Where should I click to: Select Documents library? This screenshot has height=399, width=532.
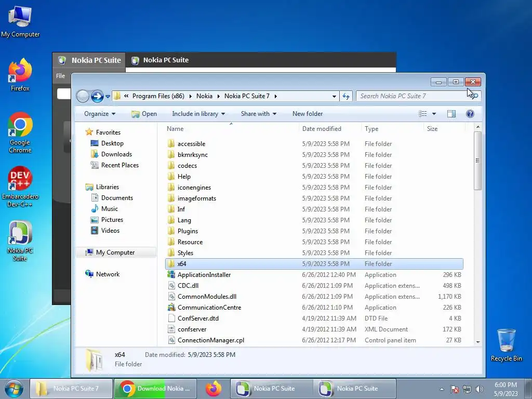click(x=112, y=198)
